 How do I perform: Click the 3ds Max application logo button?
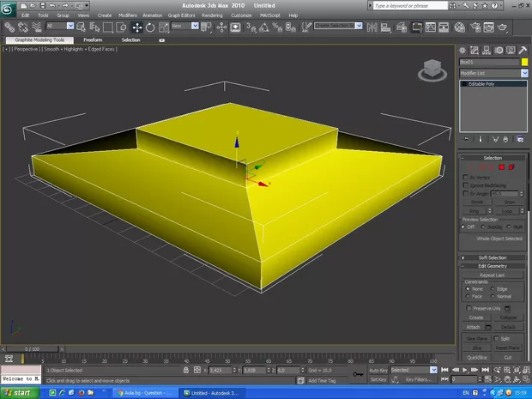[x=9, y=7]
